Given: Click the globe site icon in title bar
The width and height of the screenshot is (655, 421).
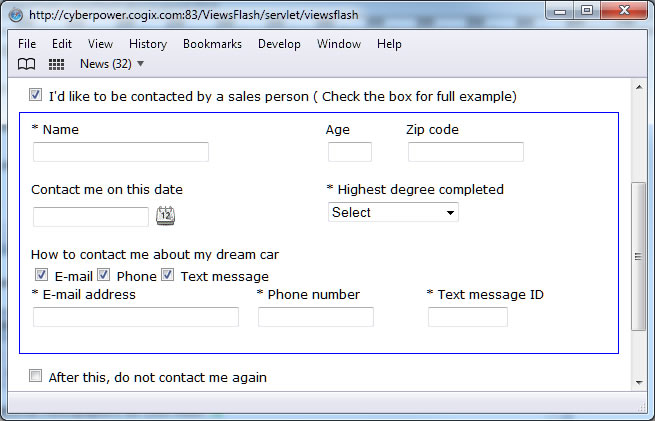Looking at the screenshot, I should pos(15,13).
